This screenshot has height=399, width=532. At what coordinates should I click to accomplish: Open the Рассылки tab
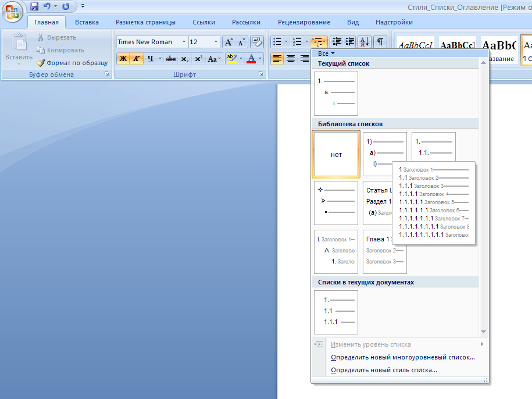coord(247,22)
